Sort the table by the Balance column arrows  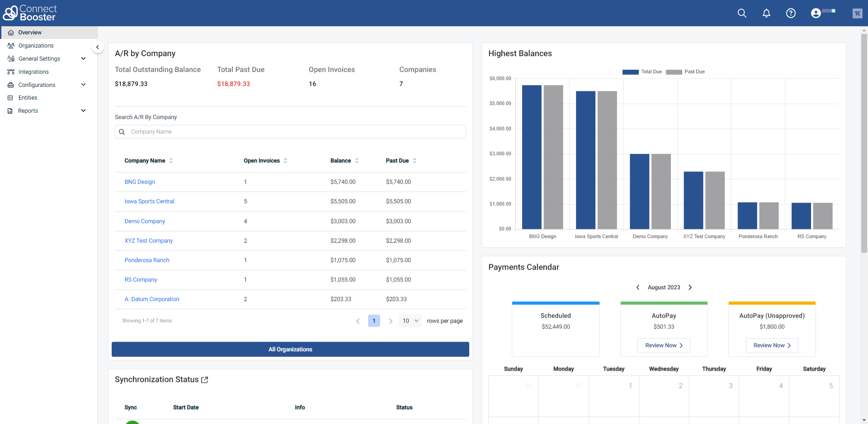357,160
